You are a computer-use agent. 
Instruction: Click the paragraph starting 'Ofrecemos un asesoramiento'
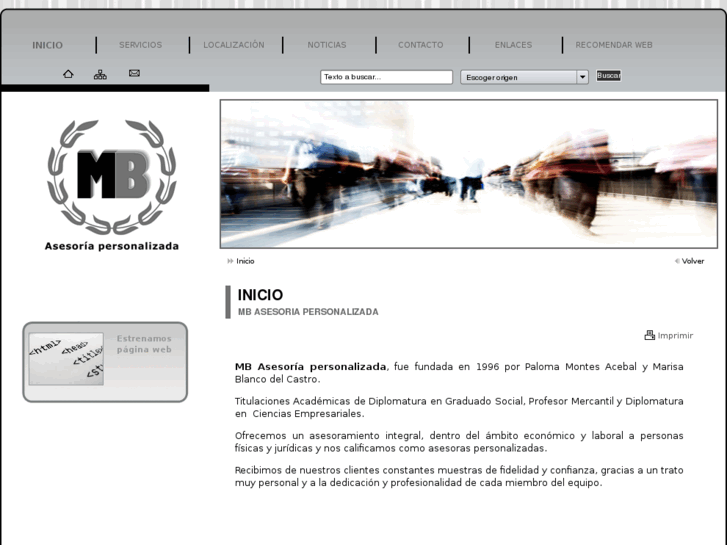tap(459, 442)
